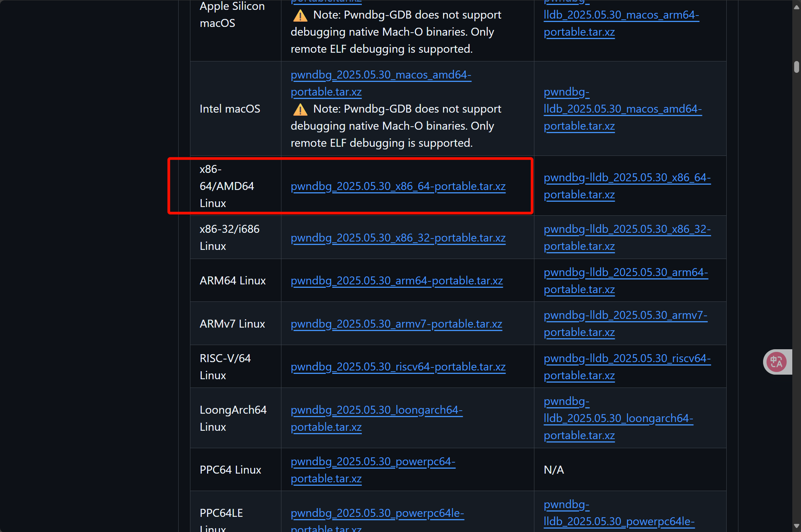Download pwndbg powerpc64 portable archive
Screen dimensions: 801x532
pyautogui.click(x=373, y=462)
